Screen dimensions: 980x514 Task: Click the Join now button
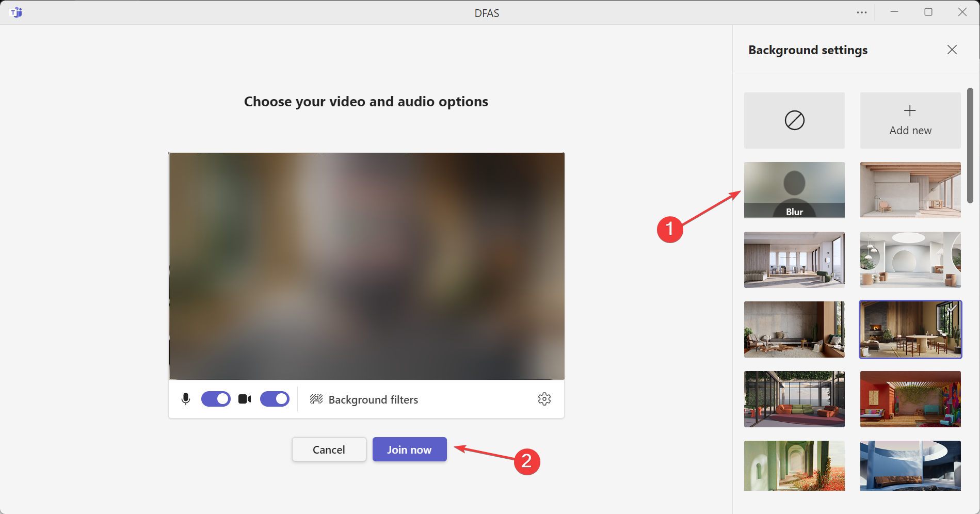[x=410, y=449]
